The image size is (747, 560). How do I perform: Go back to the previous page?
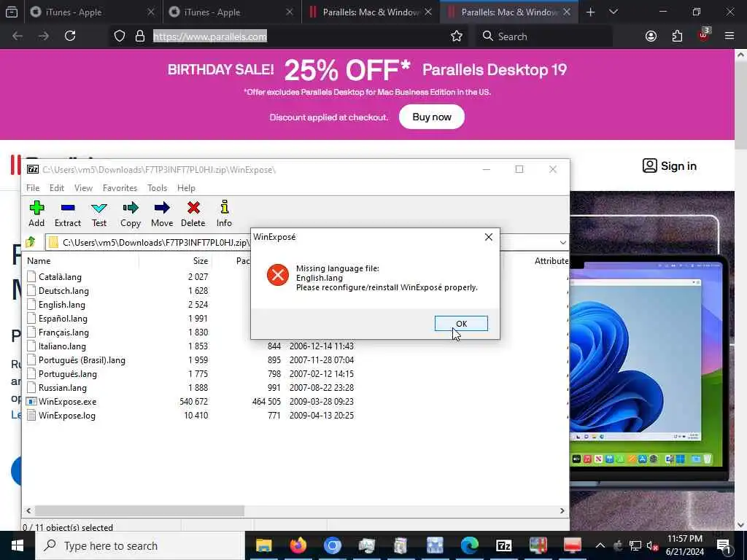[x=18, y=36]
